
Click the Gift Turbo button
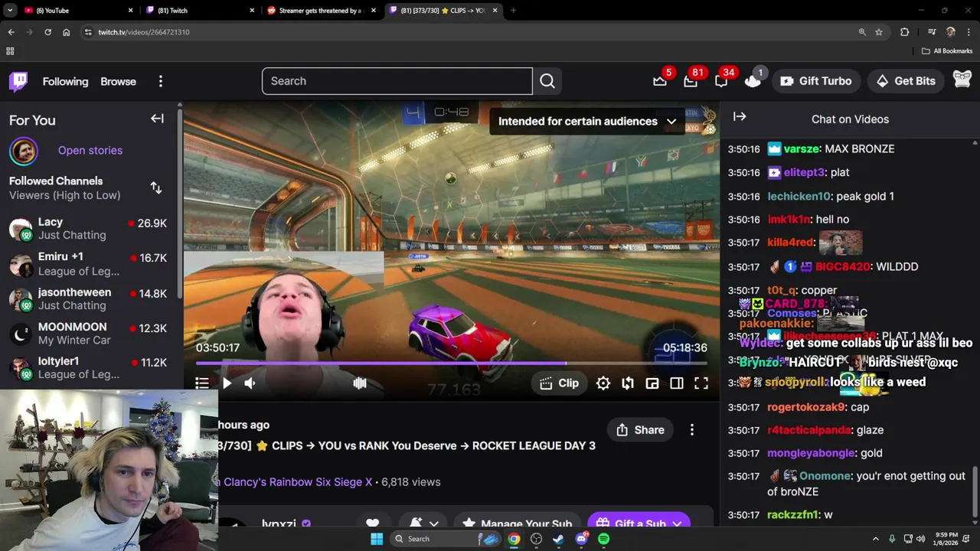[815, 81]
